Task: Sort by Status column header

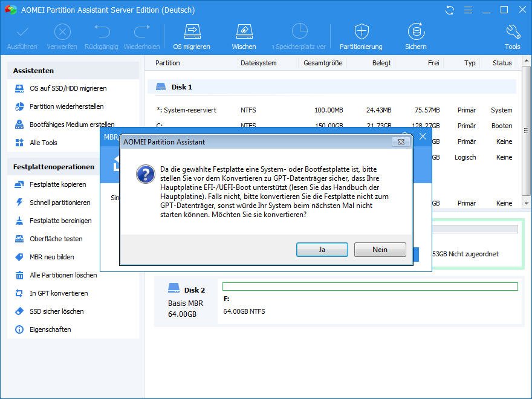Action: coord(502,63)
